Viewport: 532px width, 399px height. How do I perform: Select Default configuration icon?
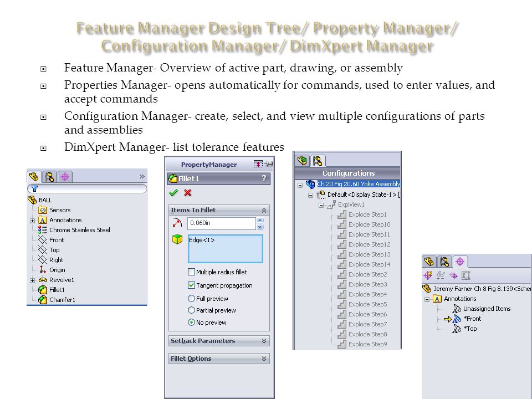(x=321, y=195)
